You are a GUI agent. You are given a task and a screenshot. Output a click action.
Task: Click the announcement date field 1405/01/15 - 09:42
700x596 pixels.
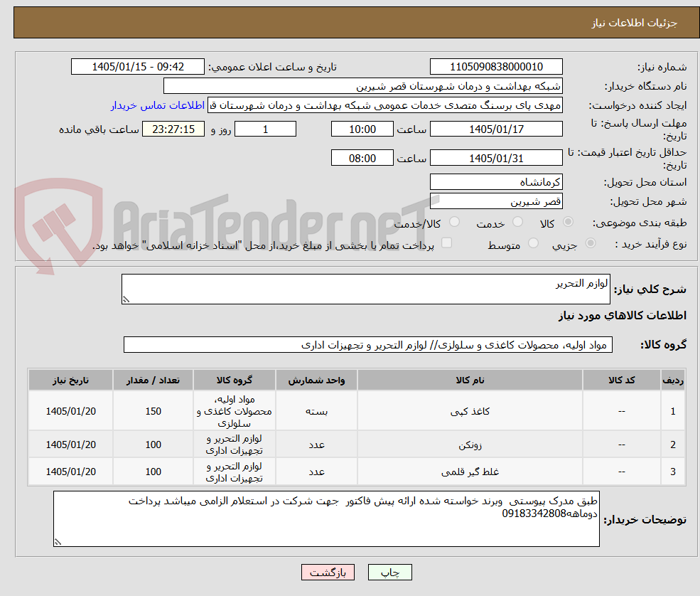click(x=137, y=67)
